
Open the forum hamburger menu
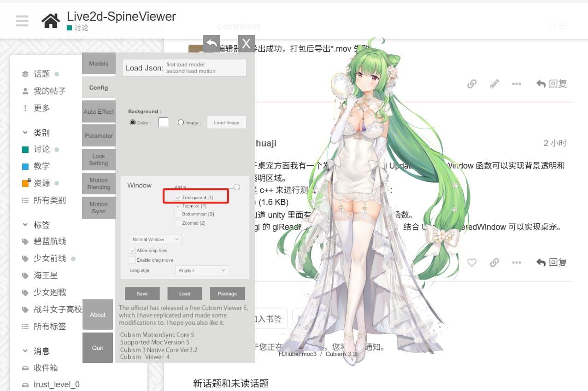(x=22, y=21)
